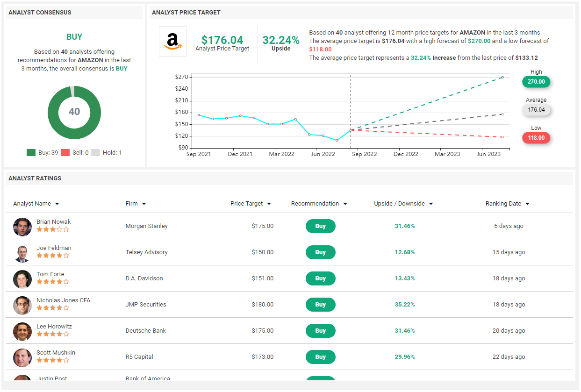Click Nicholas Jones CFA's star rating
581x392 pixels.
click(x=53, y=308)
